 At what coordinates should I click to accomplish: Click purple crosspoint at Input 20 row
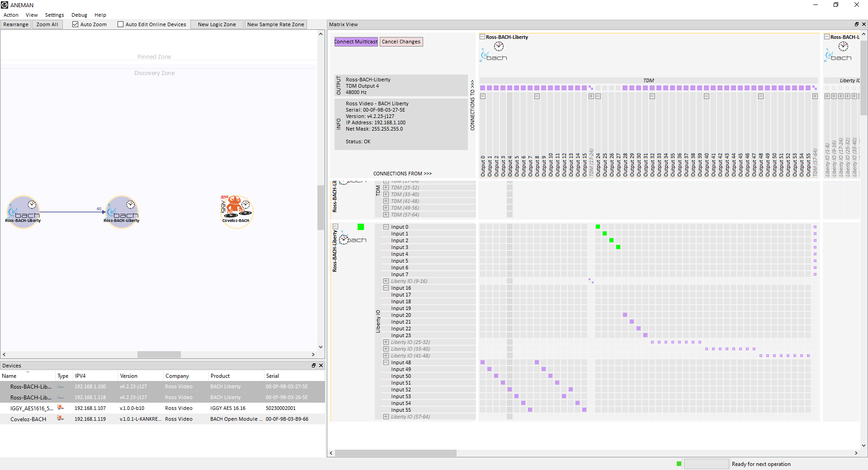pos(625,315)
